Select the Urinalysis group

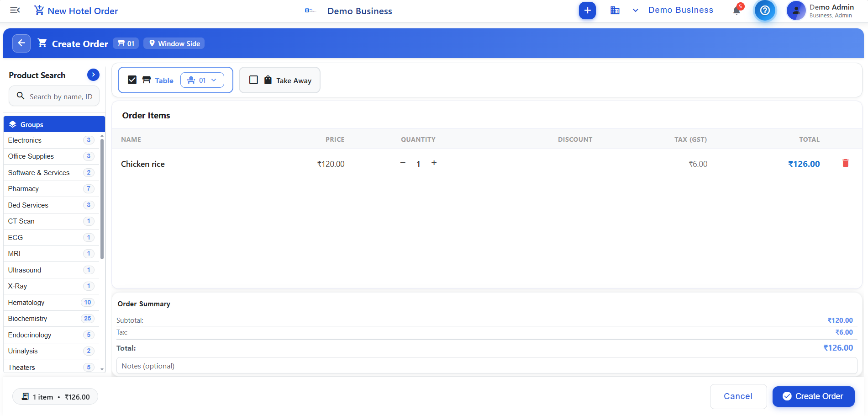(x=51, y=351)
